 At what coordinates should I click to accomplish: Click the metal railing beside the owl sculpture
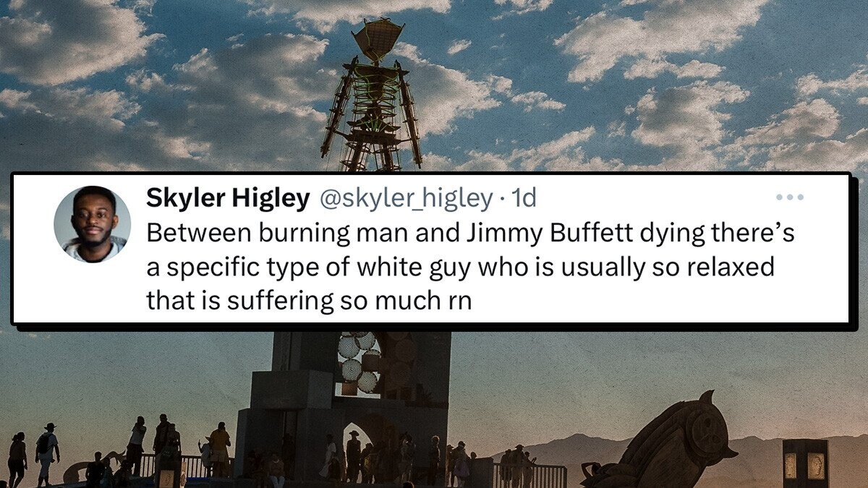point(531,474)
